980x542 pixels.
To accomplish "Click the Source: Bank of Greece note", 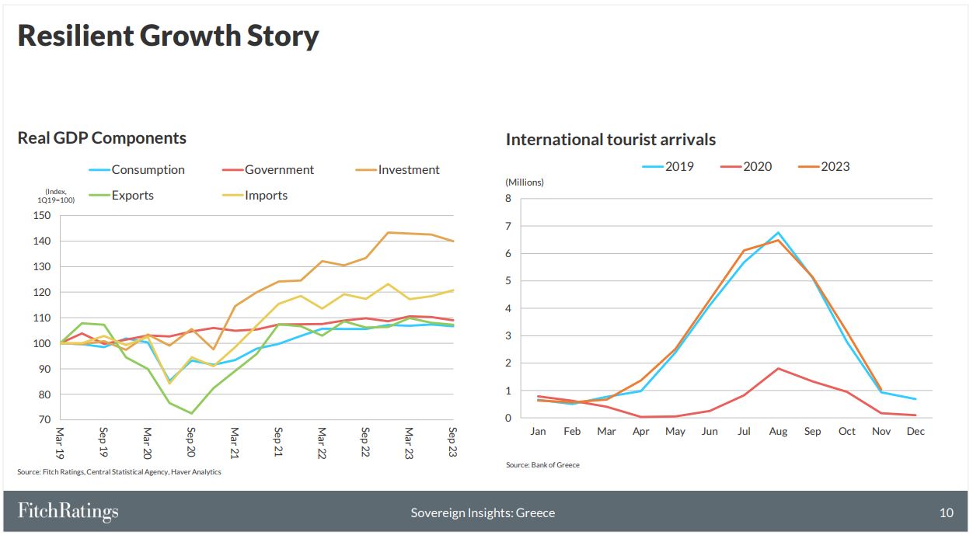I will [542, 465].
